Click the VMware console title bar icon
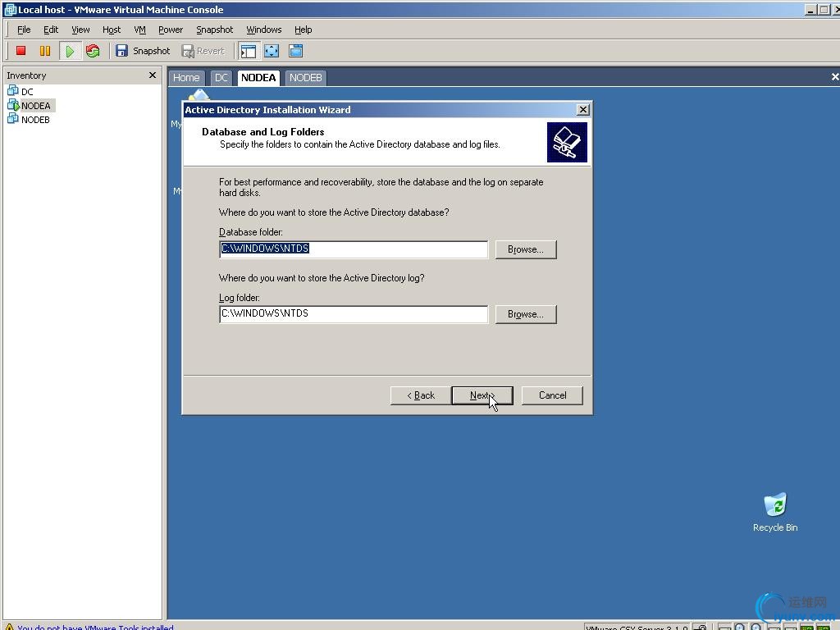Viewport: 840px width, 630px height. click(x=10, y=10)
